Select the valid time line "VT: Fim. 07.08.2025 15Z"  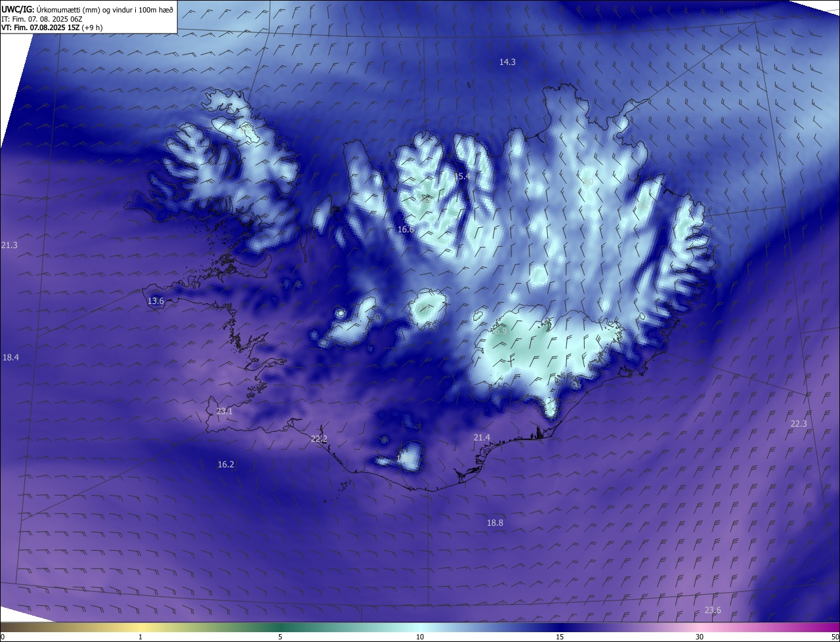pos(40,28)
